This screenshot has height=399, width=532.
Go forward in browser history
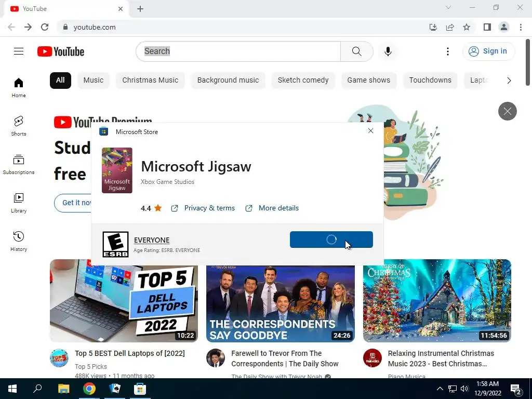click(28, 27)
